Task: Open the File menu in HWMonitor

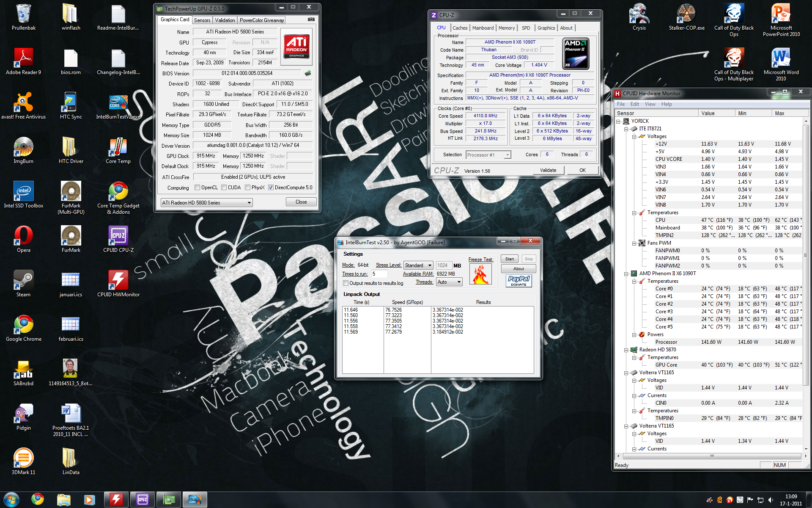Action: tap(621, 104)
